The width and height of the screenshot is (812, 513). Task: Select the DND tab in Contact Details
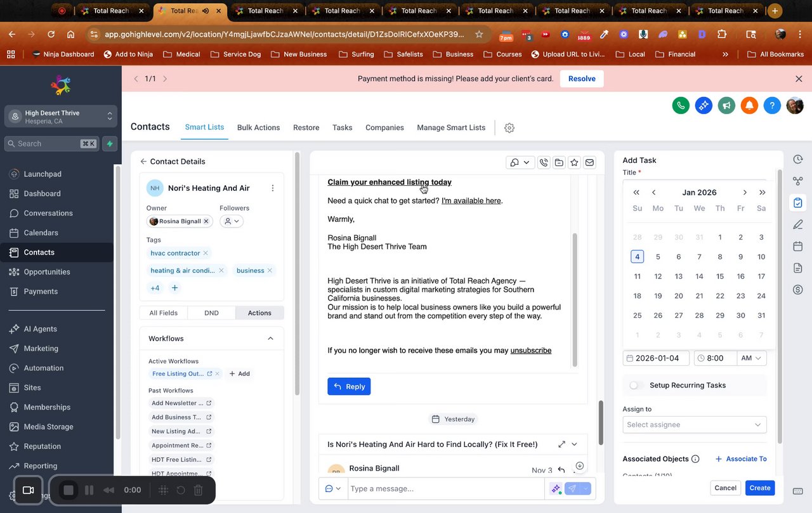211,313
